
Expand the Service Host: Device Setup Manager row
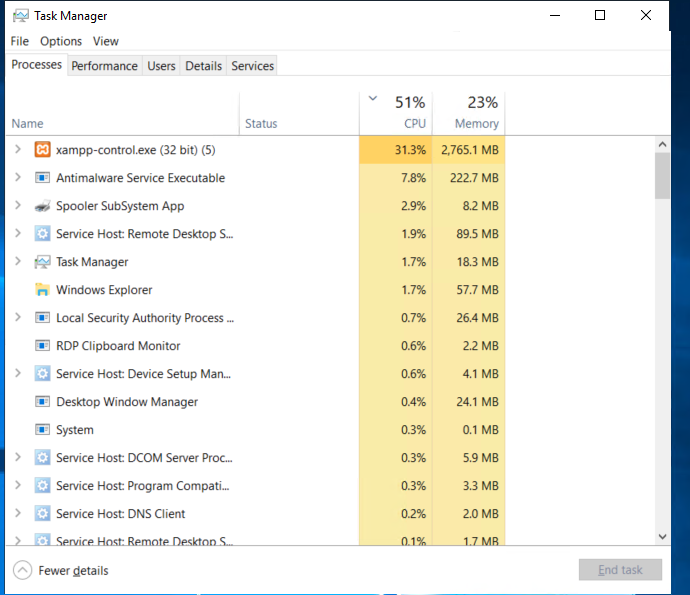point(18,373)
